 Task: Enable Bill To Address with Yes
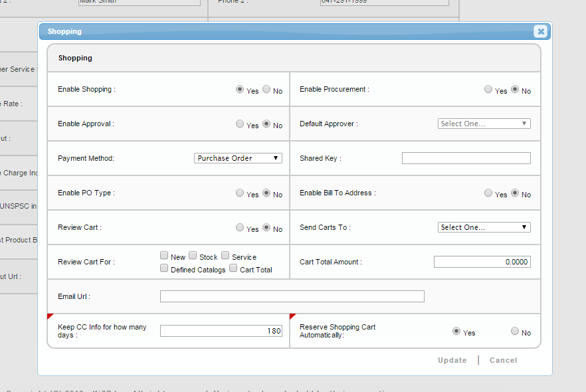click(488, 193)
